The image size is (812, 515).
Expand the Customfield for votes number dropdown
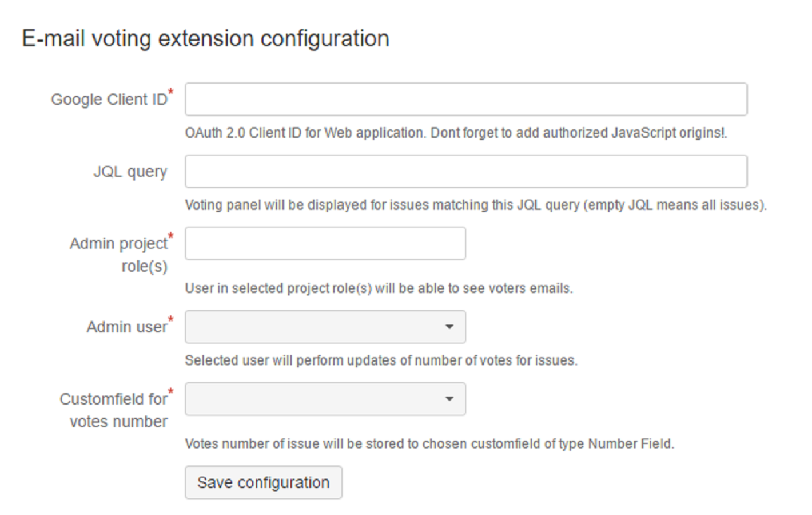325,399
